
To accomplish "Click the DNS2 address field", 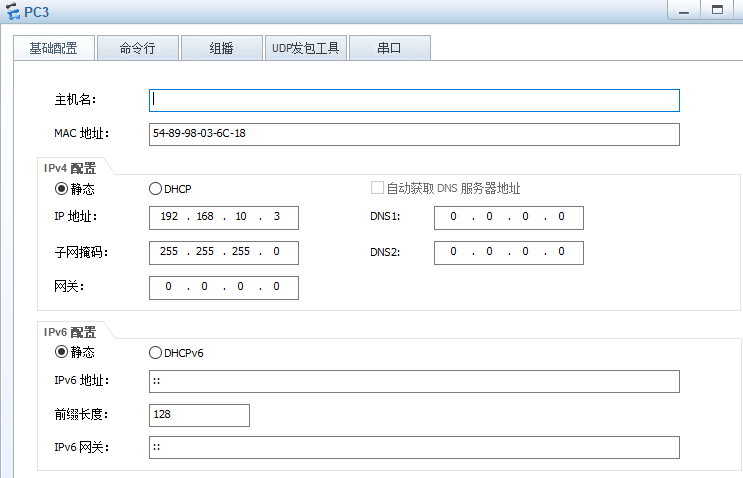I will (x=509, y=253).
